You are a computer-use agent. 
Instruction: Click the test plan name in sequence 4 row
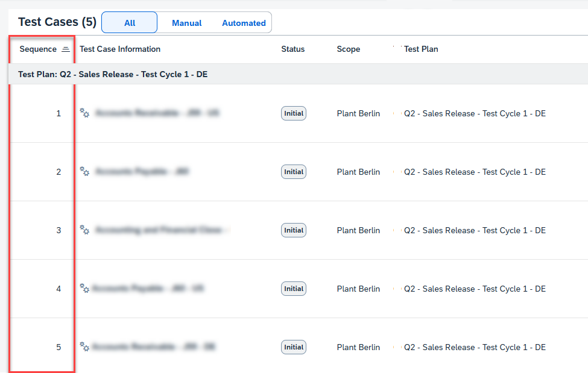[475, 289]
